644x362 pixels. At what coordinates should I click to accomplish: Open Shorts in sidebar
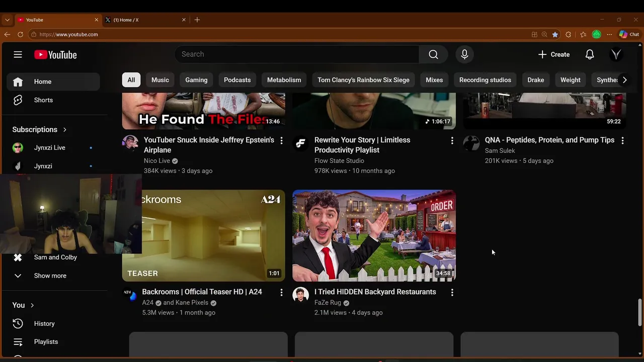tap(53, 100)
